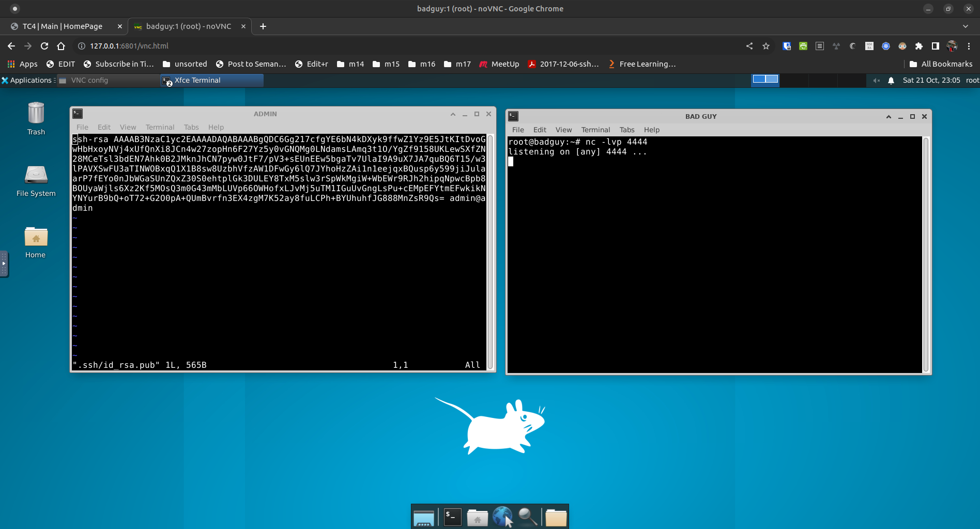Open All Bookmarks folder

point(941,64)
